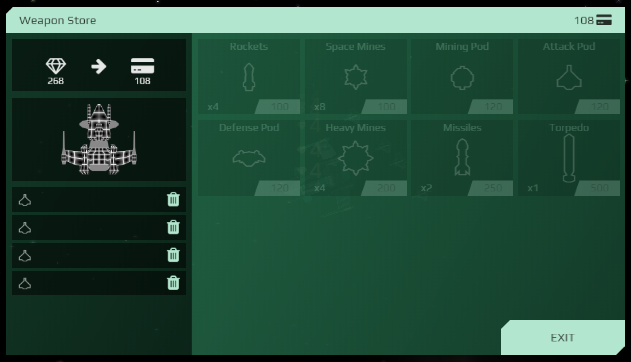Click the credit card icon showing 108

142,66
